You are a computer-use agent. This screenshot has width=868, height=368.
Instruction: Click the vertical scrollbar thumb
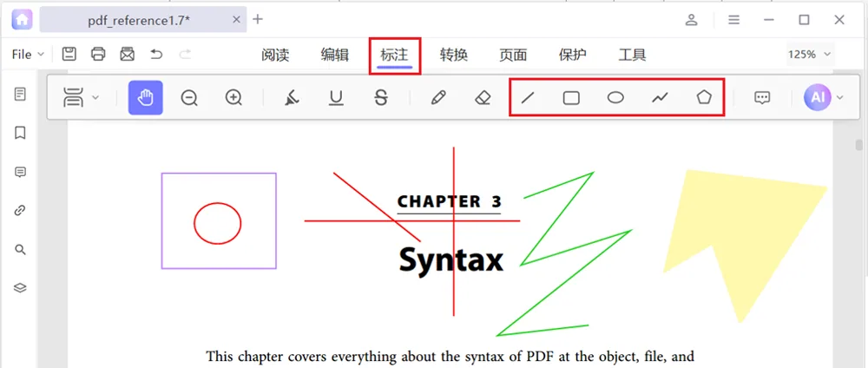858,145
